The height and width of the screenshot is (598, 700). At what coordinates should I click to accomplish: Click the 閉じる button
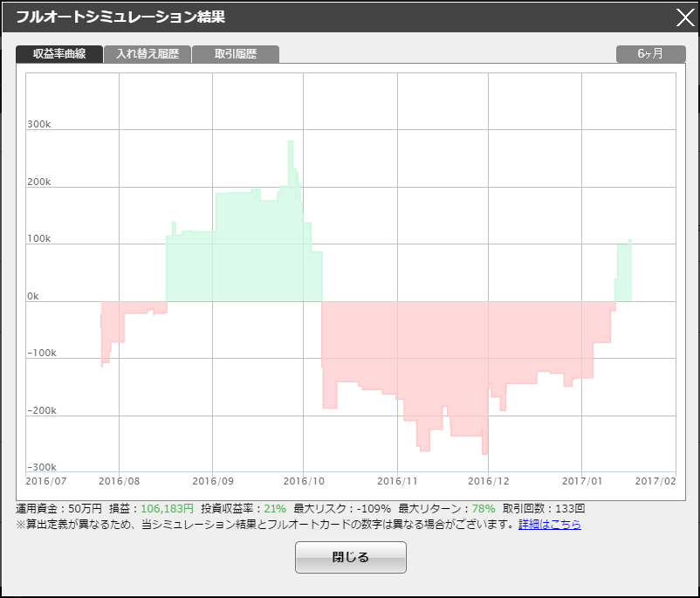point(351,557)
